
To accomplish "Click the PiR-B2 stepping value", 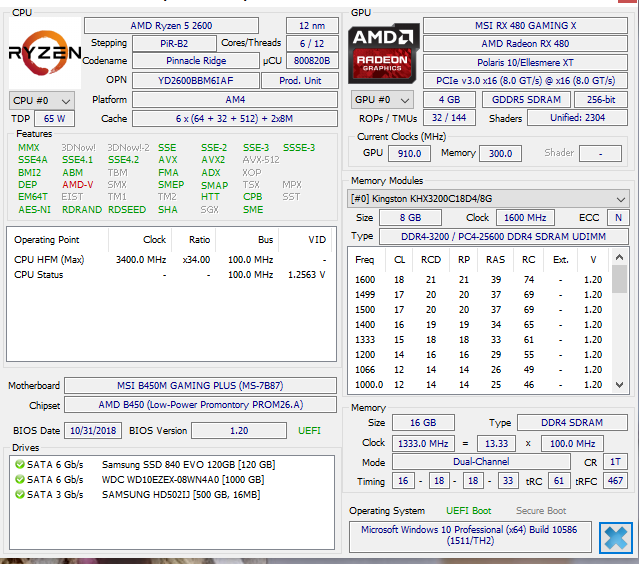I will [x=174, y=44].
